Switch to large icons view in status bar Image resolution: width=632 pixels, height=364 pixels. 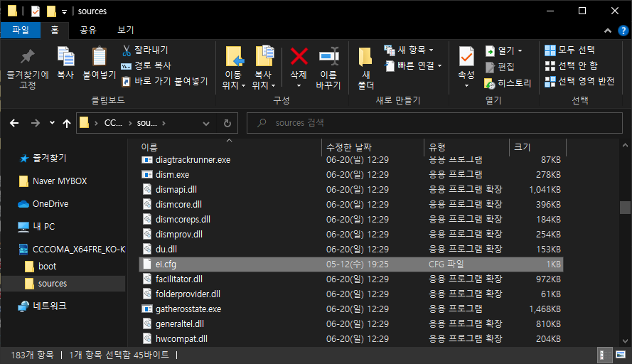click(621, 355)
